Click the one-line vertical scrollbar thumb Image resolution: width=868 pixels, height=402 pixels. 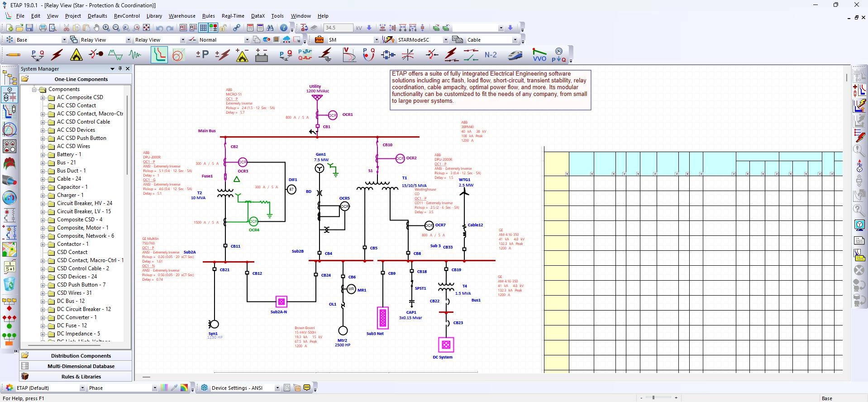coord(846,77)
